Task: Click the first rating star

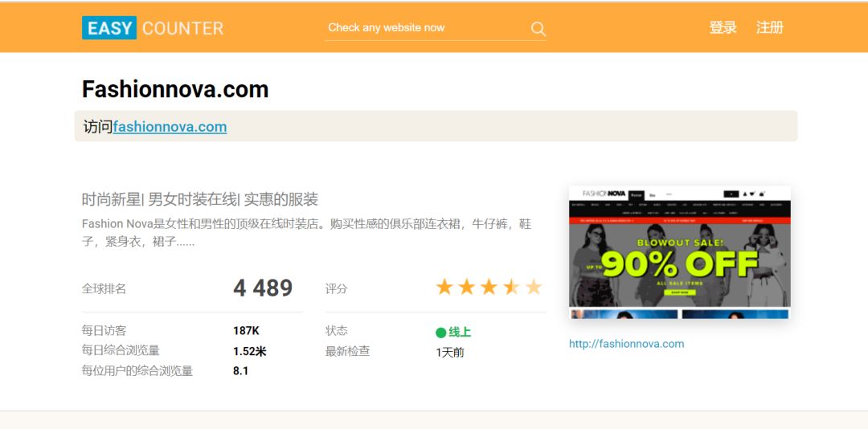Action: click(444, 287)
